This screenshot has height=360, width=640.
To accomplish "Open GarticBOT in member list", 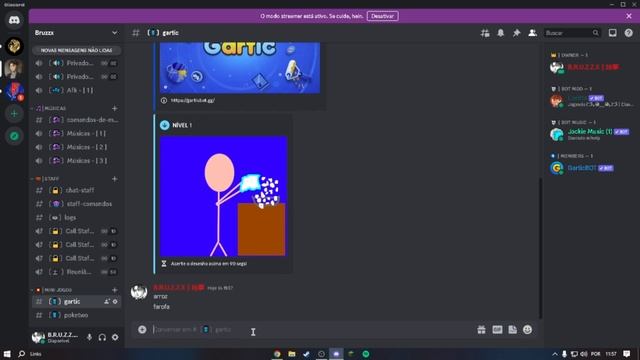I will coord(582,168).
